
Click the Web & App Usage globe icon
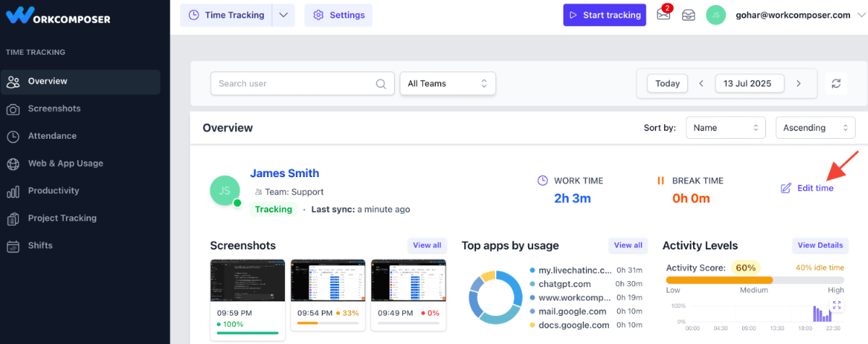click(13, 164)
